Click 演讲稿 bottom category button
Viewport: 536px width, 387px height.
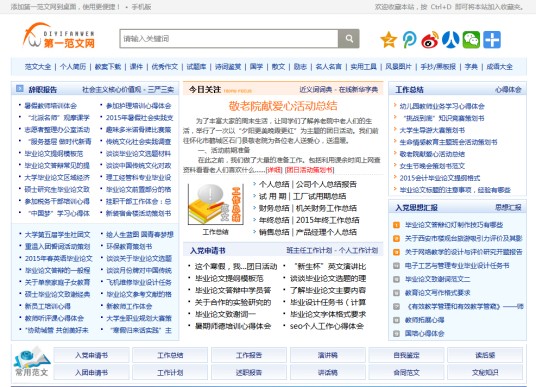click(327, 355)
